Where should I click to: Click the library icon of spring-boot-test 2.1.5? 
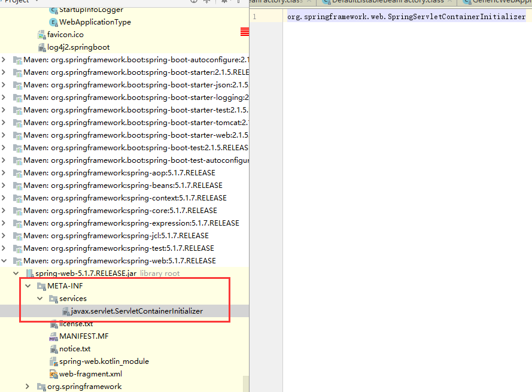pos(17,148)
